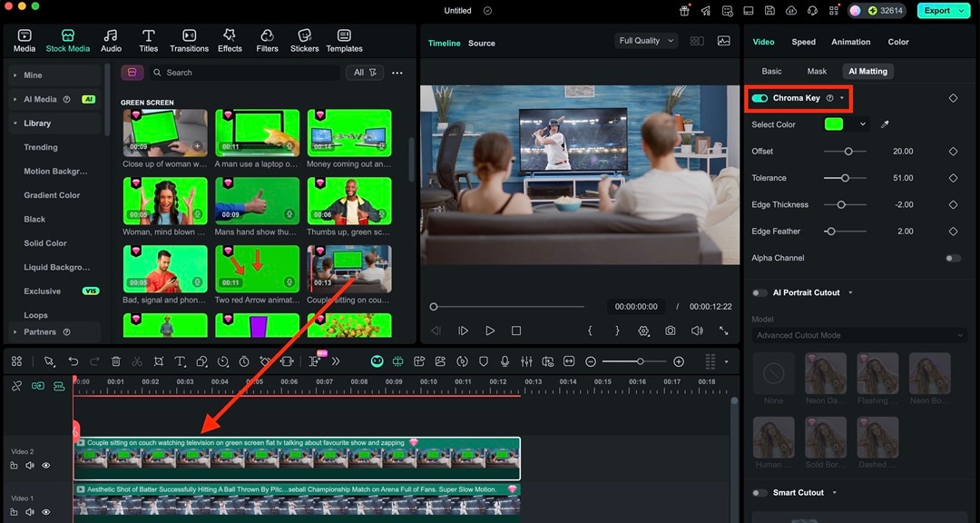
Task: Select the Crop tool in timeline toolbar
Action: pyautogui.click(x=159, y=361)
